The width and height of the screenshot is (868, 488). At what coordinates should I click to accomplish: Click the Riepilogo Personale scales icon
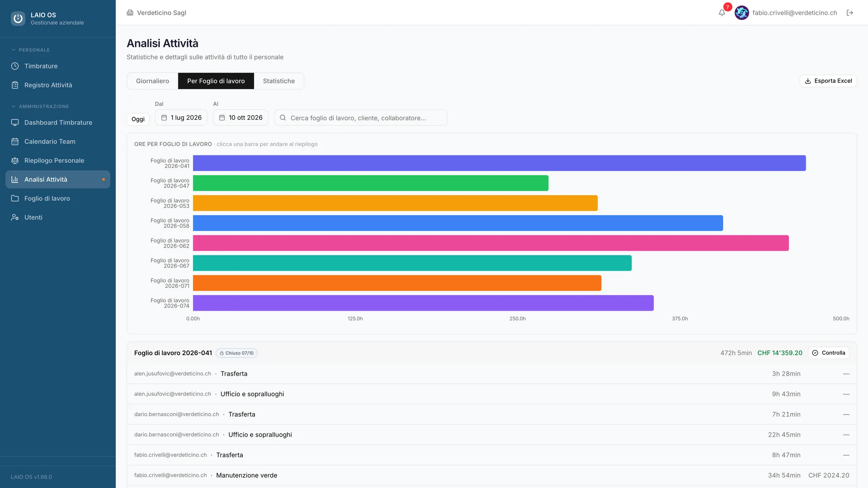15,160
